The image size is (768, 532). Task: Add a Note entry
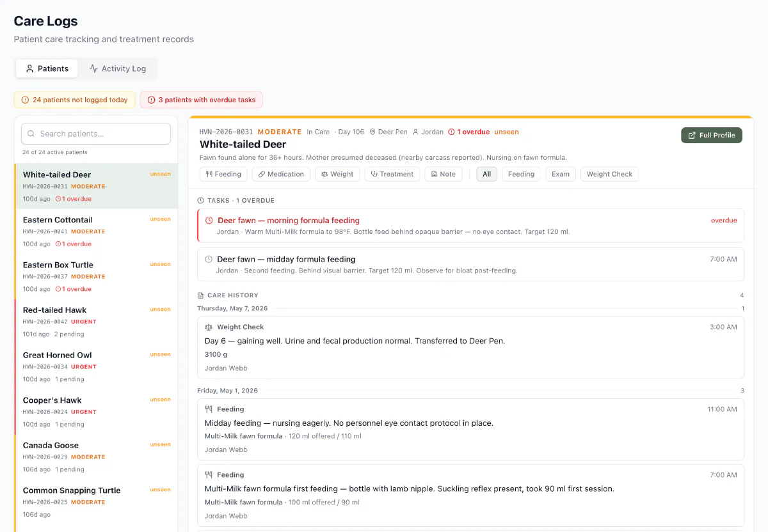coord(444,174)
